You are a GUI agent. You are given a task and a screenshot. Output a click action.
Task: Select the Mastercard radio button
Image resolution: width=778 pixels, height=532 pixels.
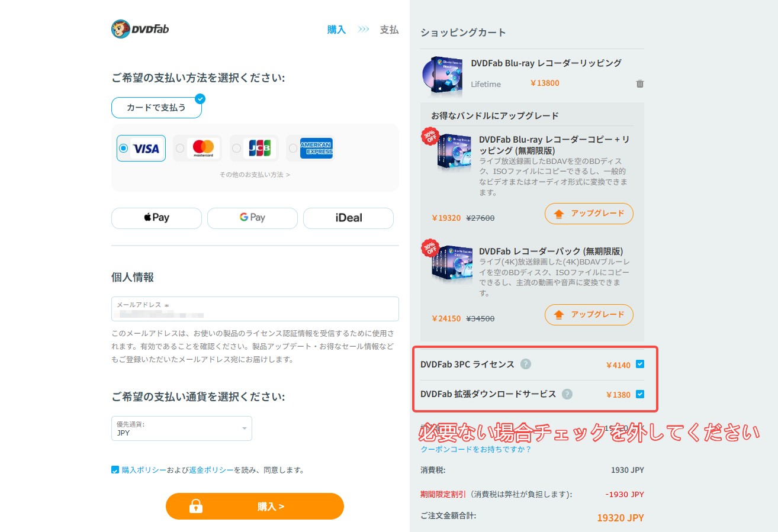point(180,149)
